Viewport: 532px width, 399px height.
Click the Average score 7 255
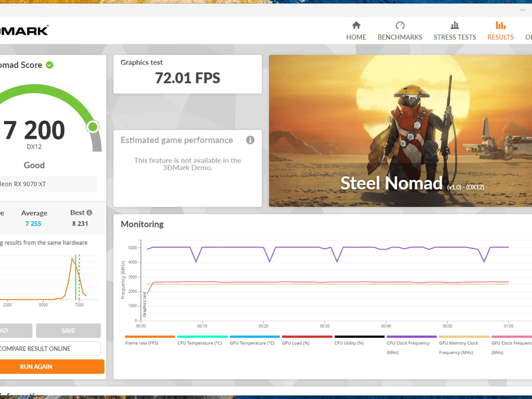click(33, 224)
